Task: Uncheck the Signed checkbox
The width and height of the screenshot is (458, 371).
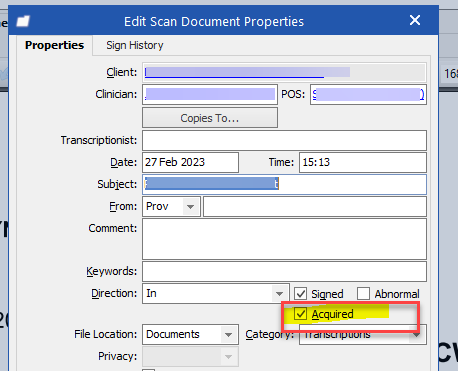Action: tap(300, 294)
